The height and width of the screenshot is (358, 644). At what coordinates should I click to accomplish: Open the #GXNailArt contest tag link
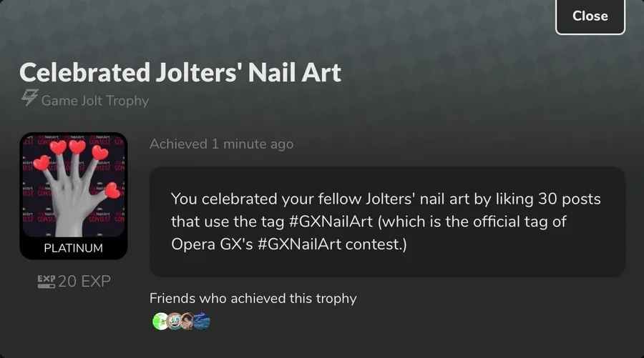pos(300,244)
